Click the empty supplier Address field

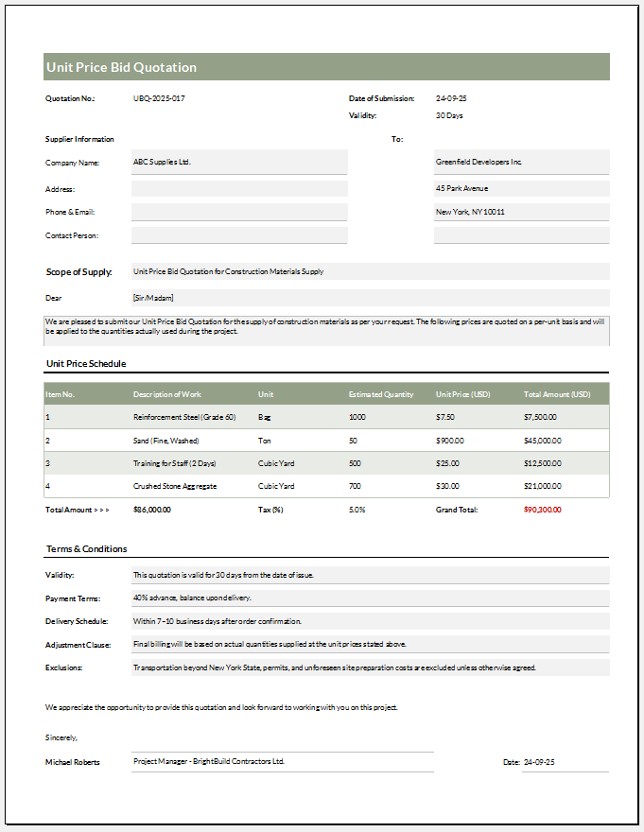(x=239, y=189)
